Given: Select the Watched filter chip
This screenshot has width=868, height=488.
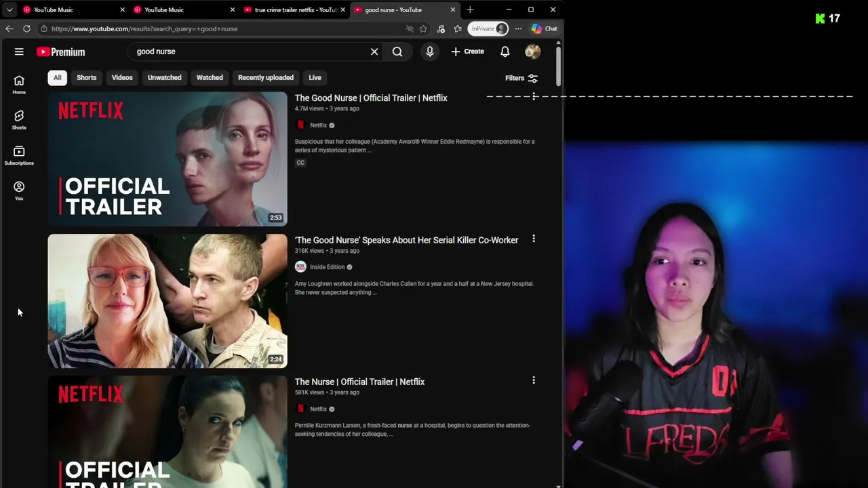Looking at the screenshot, I should click(210, 77).
